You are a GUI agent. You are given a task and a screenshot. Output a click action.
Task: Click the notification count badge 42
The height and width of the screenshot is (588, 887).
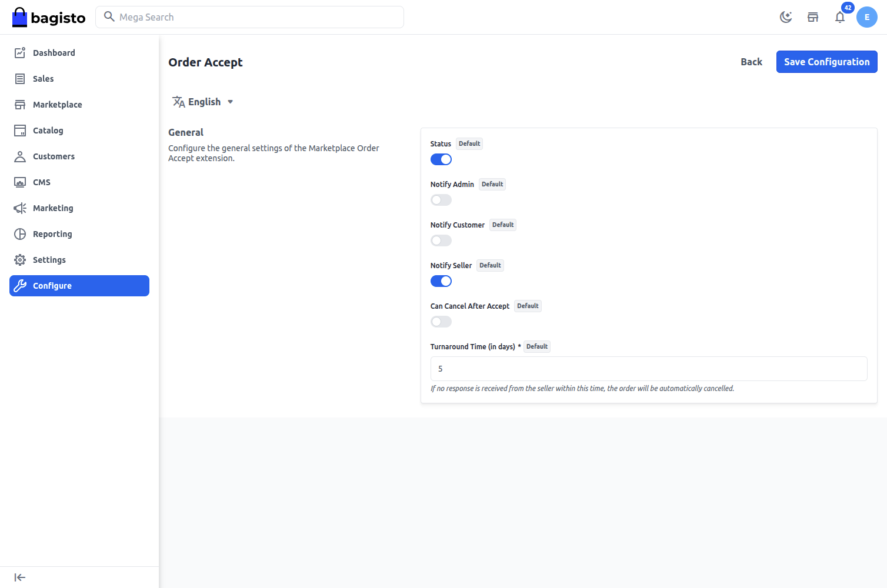[848, 8]
